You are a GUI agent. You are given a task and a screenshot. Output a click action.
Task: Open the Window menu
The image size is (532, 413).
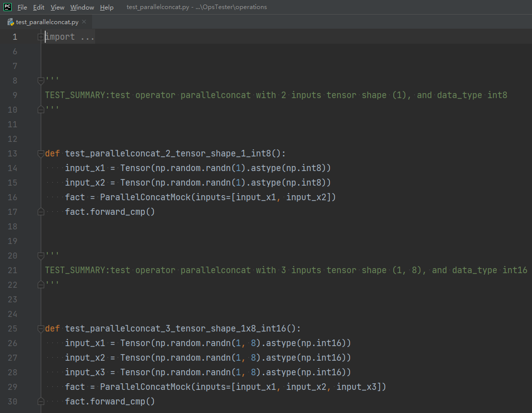[82, 8]
